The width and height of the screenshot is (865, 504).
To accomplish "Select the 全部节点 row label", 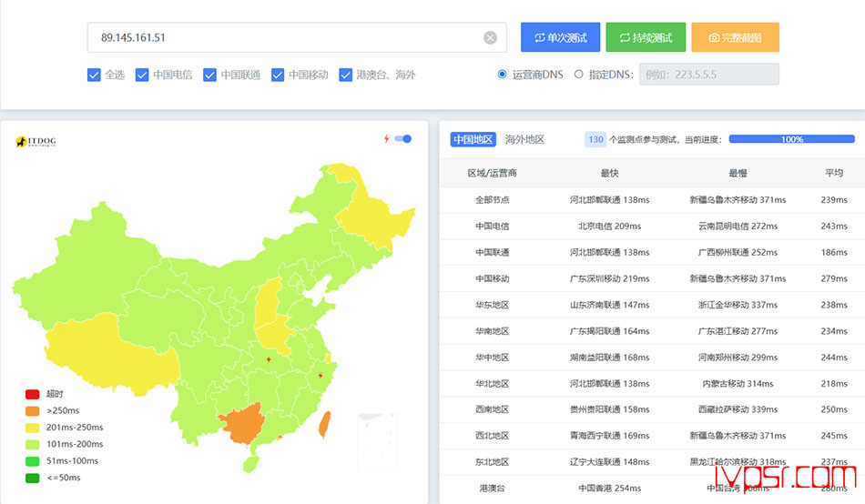I will (x=492, y=199).
